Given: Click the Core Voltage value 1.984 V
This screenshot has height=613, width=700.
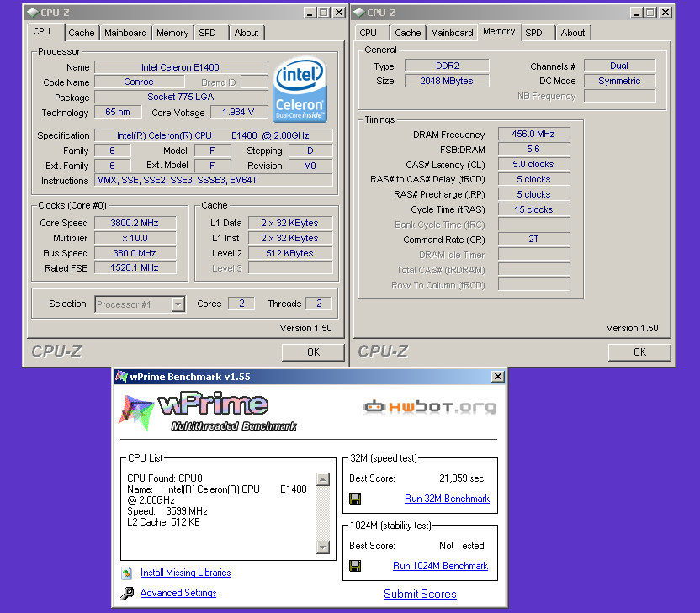Looking at the screenshot, I should (239, 112).
